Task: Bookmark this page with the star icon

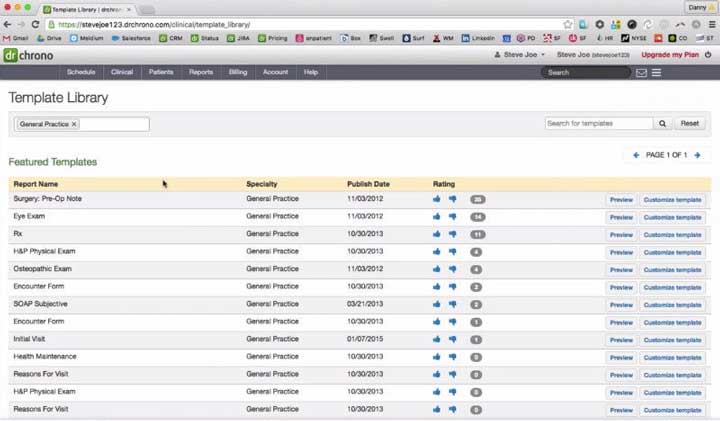Action: [x=568, y=24]
